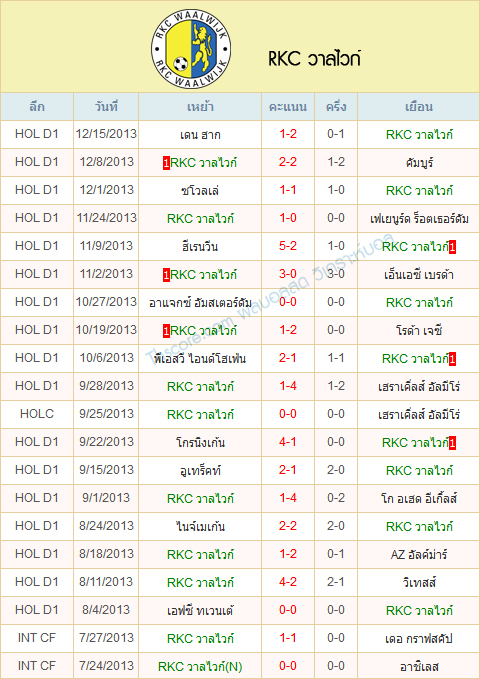Select home team พีเอสวี ไอนด์โฮเฟ่น

[x=200, y=359]
